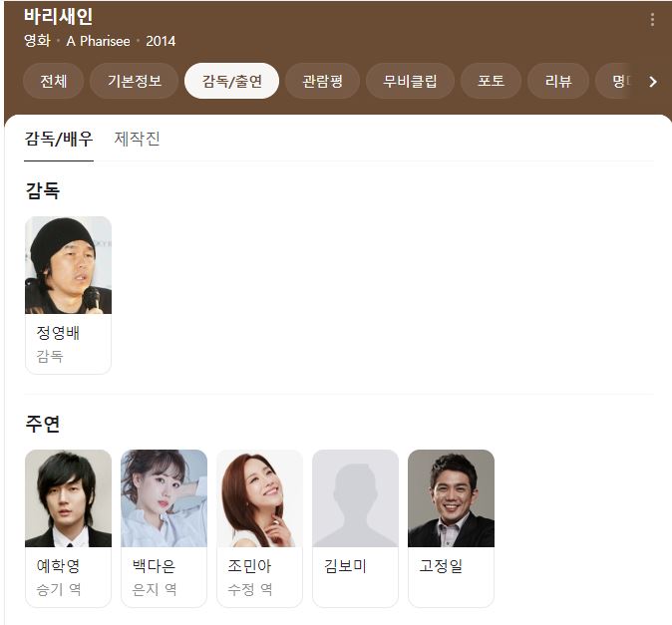Click the right chevron to show more tabs

pos(653,82)
